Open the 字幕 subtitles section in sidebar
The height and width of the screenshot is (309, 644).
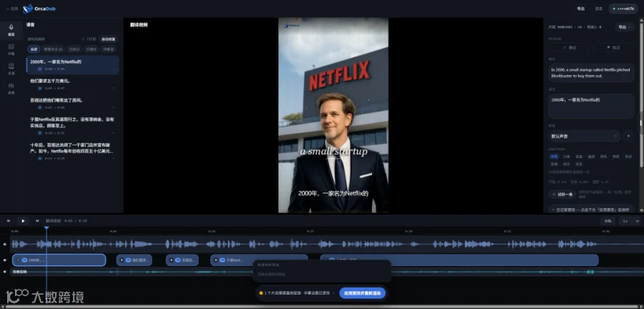[x=11, y=49]
